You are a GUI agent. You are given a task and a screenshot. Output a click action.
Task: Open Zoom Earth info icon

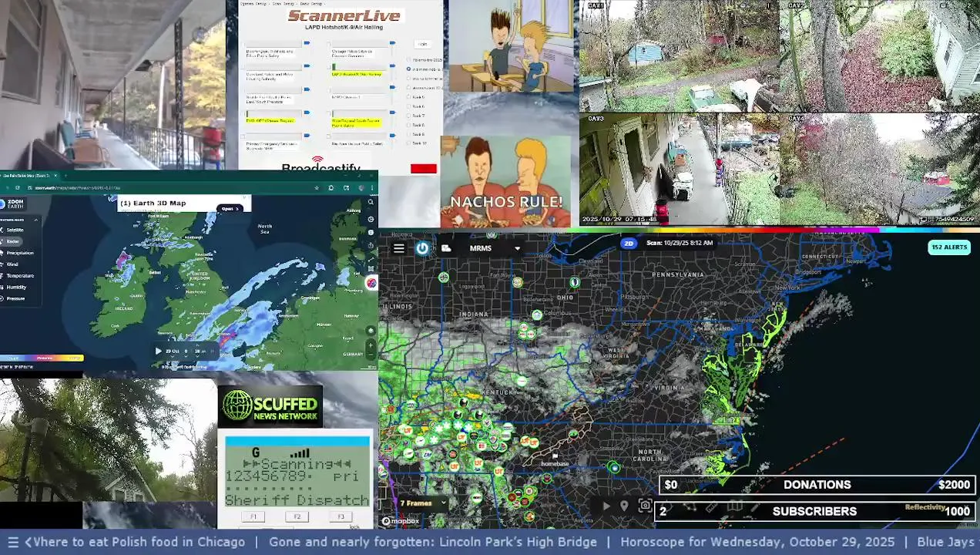pos(371,232)
